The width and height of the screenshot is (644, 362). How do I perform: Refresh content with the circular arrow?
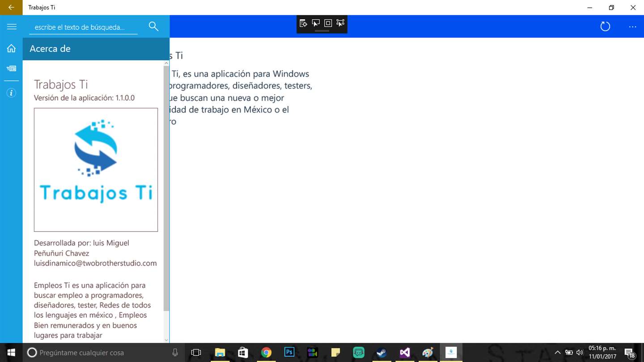[x=605, y=26]
